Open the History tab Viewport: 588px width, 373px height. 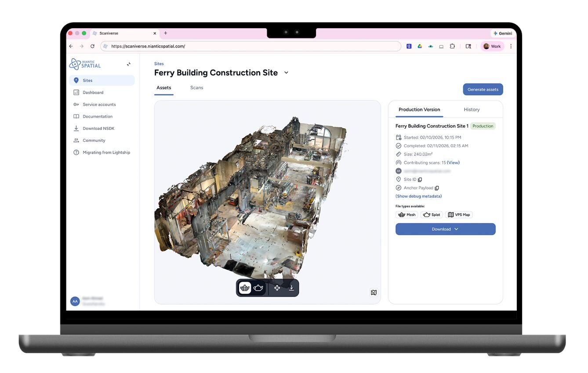pos(472,109)
